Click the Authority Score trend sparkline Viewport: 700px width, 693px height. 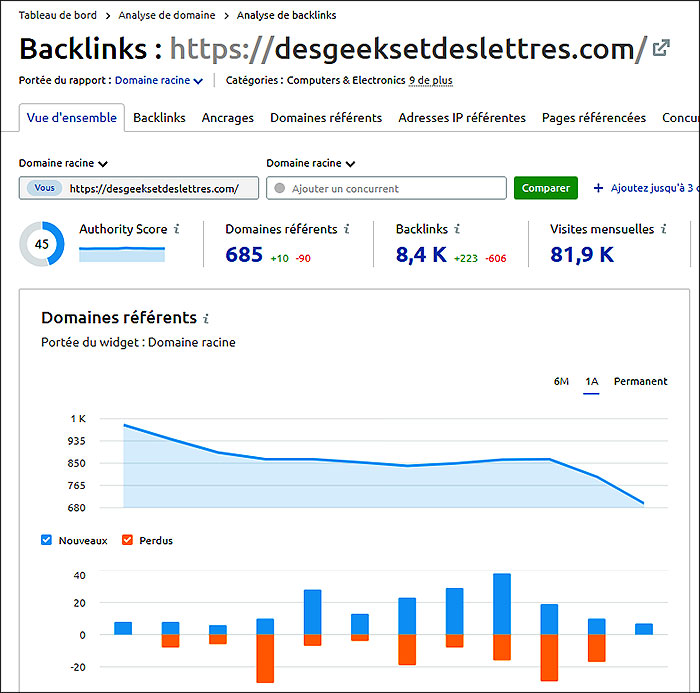pos(122,254)
